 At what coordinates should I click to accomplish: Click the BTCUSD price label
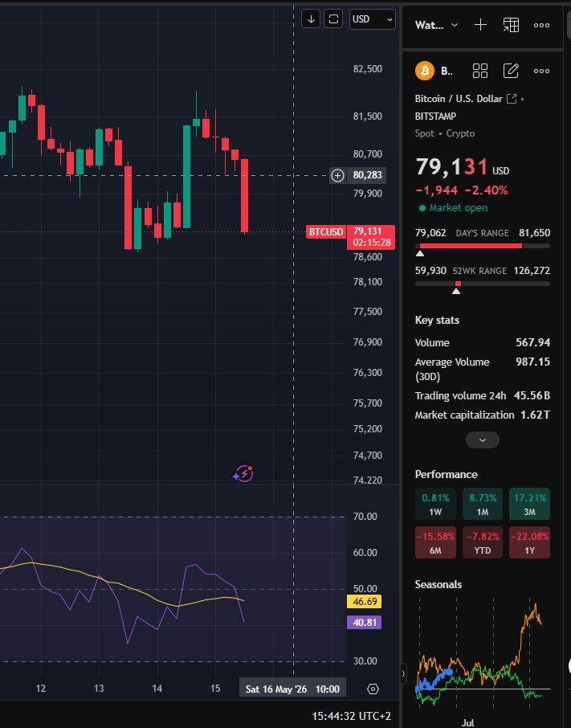tap(325, 231)
